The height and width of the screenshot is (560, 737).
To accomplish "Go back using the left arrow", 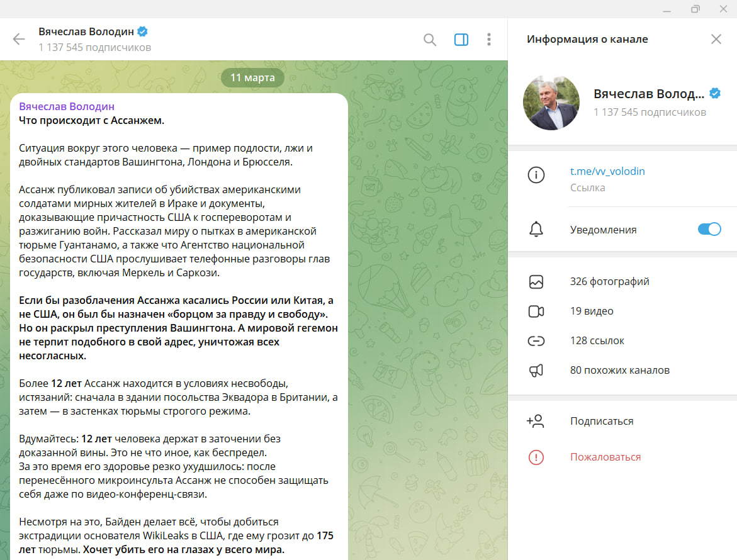I will tap(19, 39).
